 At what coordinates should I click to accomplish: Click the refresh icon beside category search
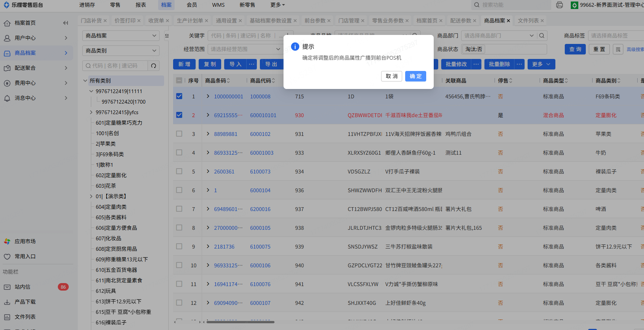(x=154, y=66)
